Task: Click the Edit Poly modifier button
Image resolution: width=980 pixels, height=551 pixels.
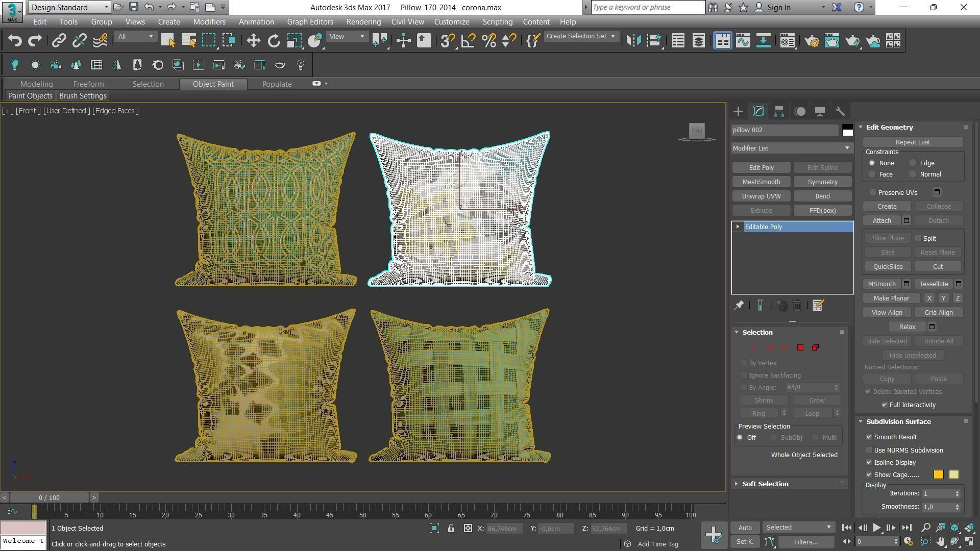Action: pos(761,168)
